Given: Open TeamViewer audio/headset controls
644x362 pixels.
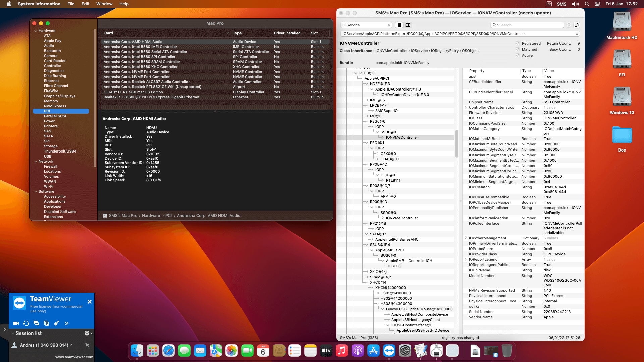Looking at the screenshot, I should [26, 323].
